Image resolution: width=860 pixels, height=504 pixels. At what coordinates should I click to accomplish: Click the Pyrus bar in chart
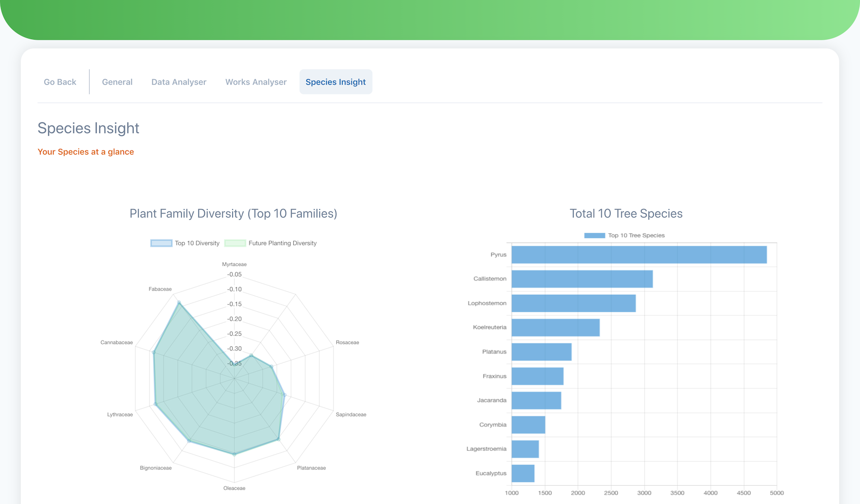click(x=639, y=255)
